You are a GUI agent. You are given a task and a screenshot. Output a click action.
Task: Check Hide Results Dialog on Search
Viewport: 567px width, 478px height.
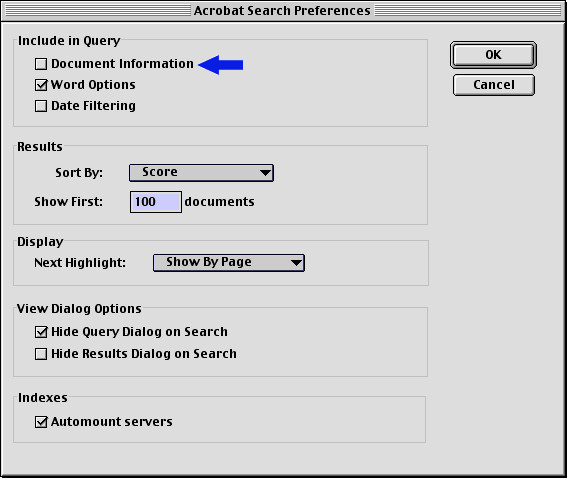pos(41,354)
